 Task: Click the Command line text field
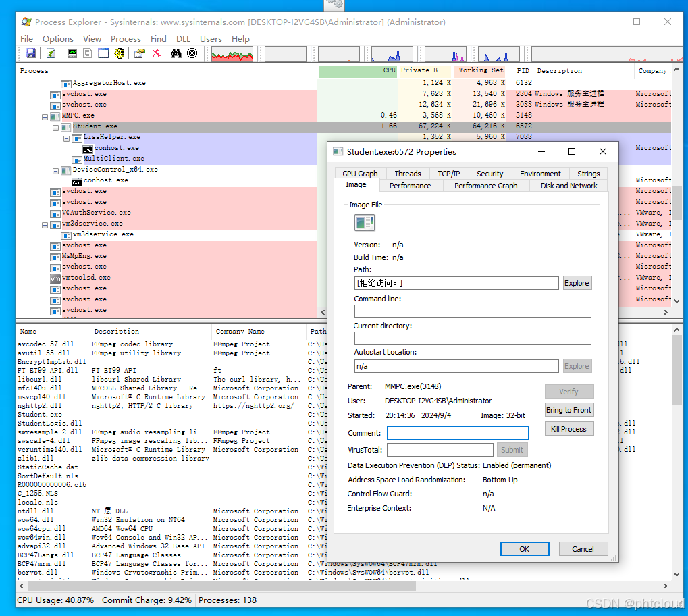(x=473, y=311)
